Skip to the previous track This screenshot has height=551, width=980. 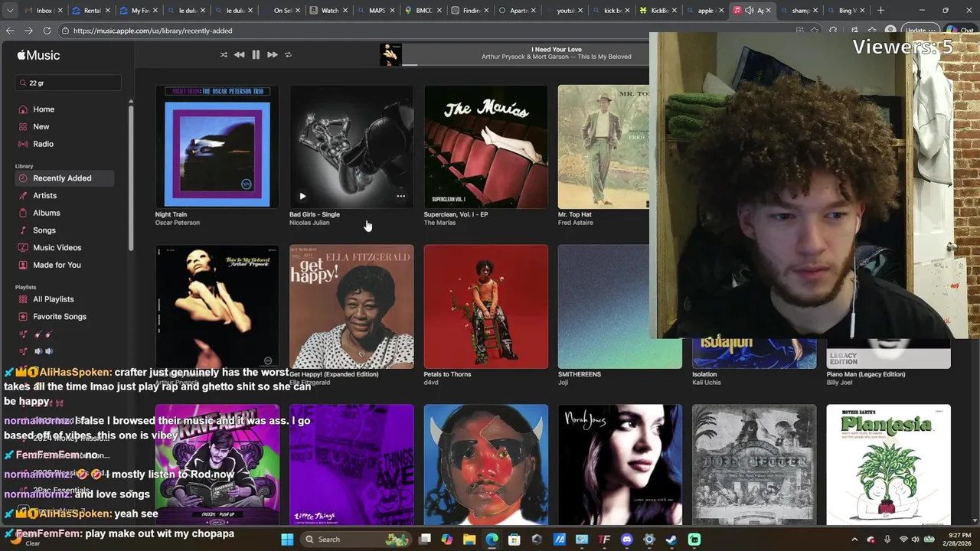coord(240,55)
